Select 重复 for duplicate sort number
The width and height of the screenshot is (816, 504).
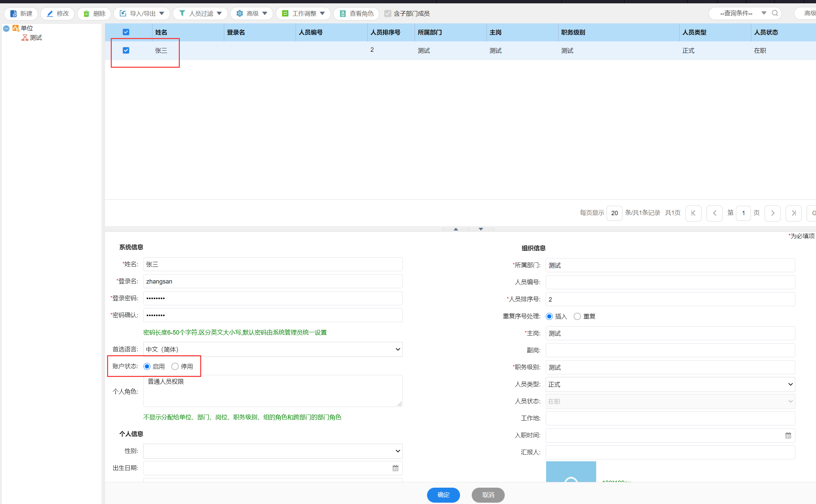click(577, 316)
